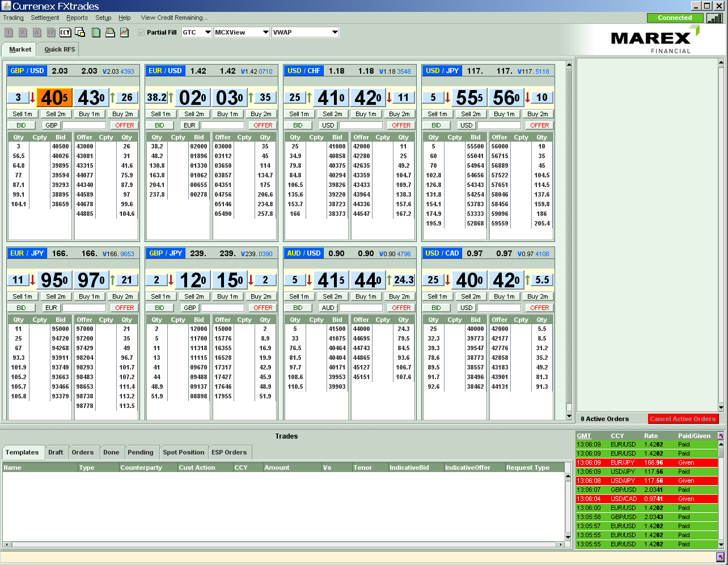The image size is (728, 565).
Task: Click the amount input field in the EUR/JPY panel
Action: click(84, 308)
